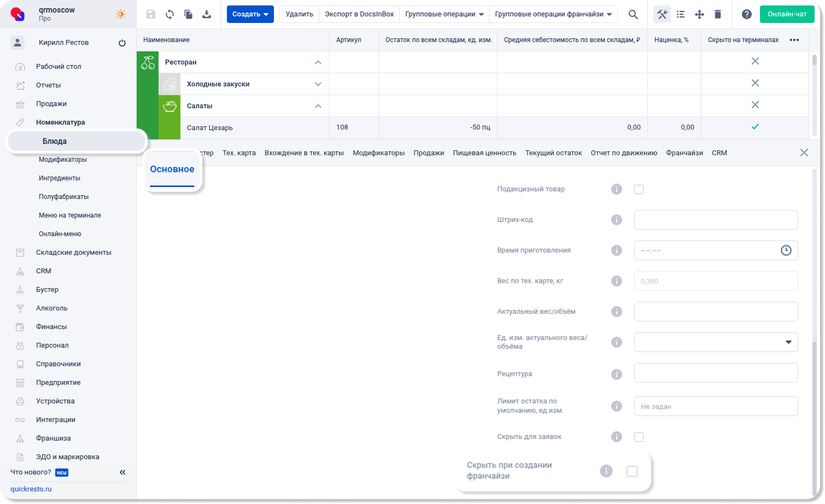Open the quickresto.ru link
Image resolution: width=825 pixels, height=504 pixels.
coord(31,489)
